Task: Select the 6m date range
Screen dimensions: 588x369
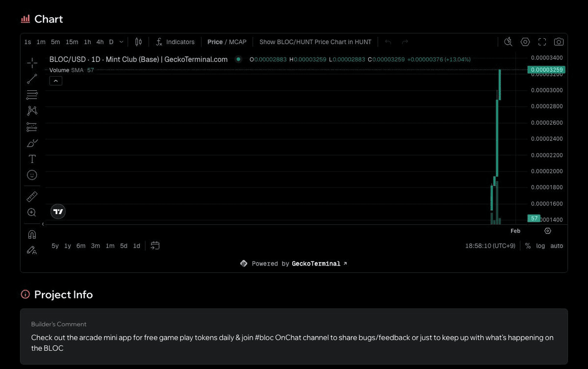Action: coord(81,246)
